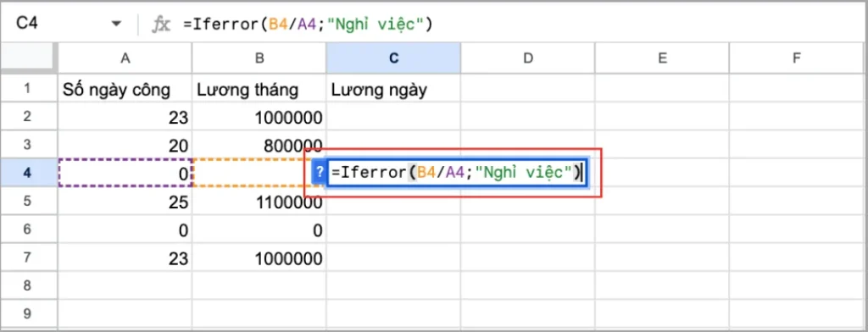Click cell A4 with purple dashed border
Viewport: 868px width, 332px height.
coord(125,173)
